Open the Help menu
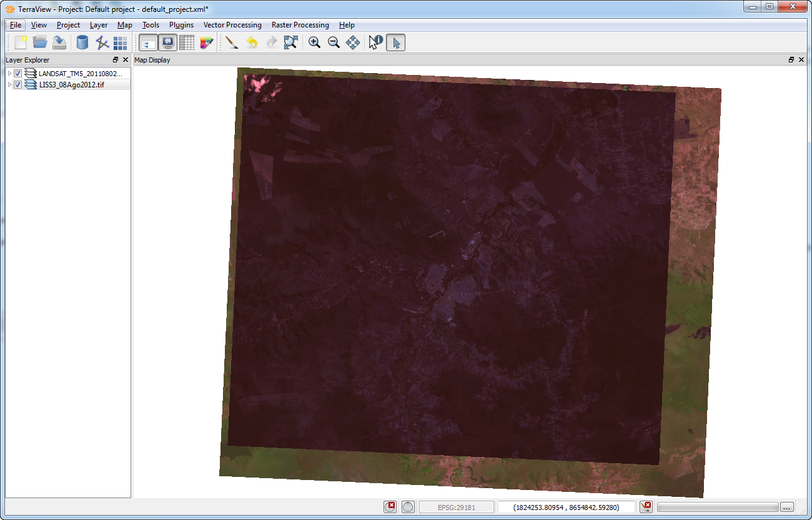This screenshot has width=812, height=520. [347, 25]
